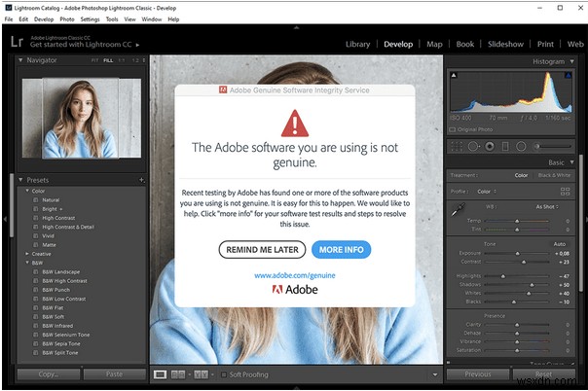588x391 pixels.
Task: Click the MORE INFO button
Action: click(x=342, y=249)
